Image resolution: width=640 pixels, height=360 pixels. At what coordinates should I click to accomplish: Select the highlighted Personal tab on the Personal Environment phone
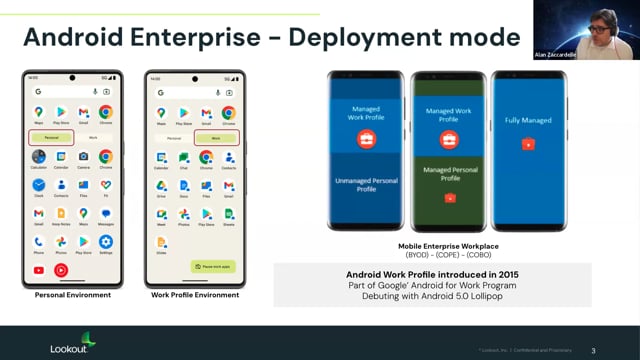51,138
